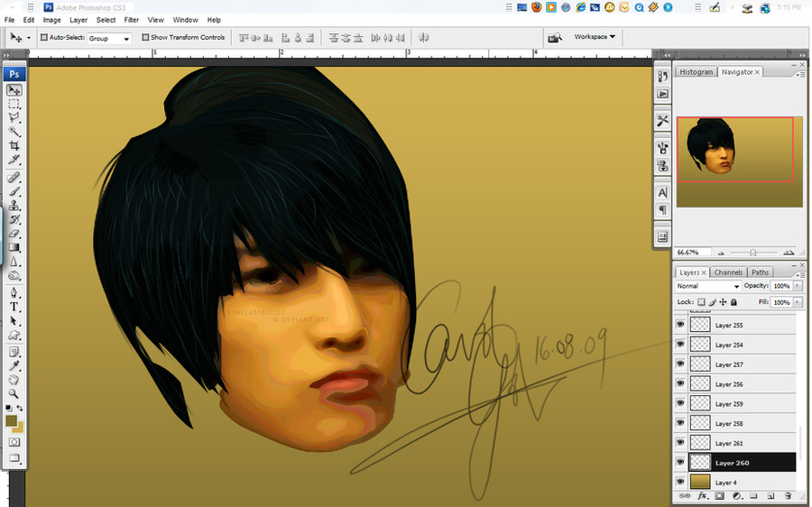Open the Fill slider arrow
Viewport: 812px width, 507px height.
[798, 302]
